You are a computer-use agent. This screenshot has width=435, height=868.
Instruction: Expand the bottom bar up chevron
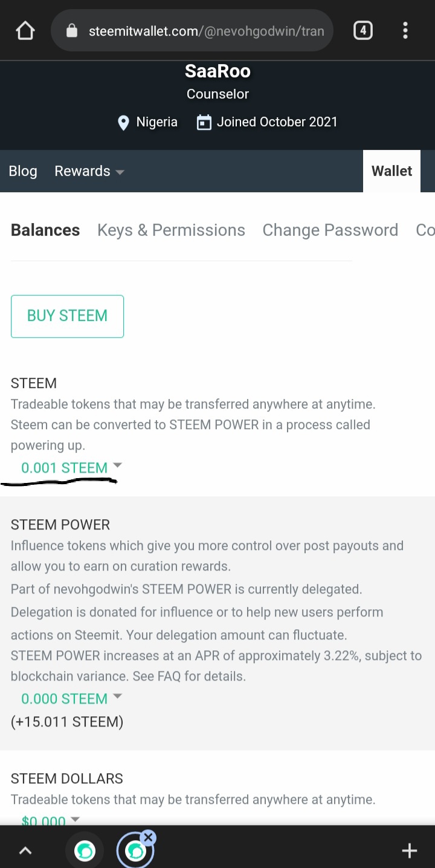coord(25,851)
